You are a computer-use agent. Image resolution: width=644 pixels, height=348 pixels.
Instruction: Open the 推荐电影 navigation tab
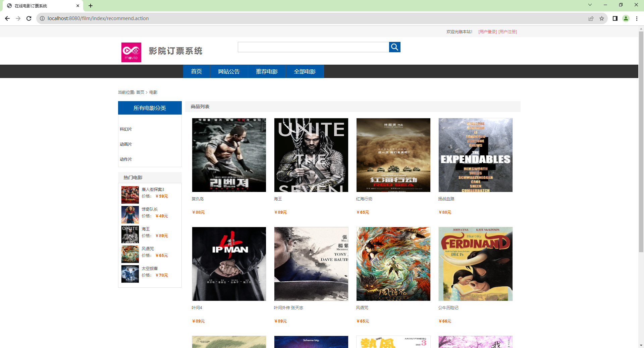point(267,71)
